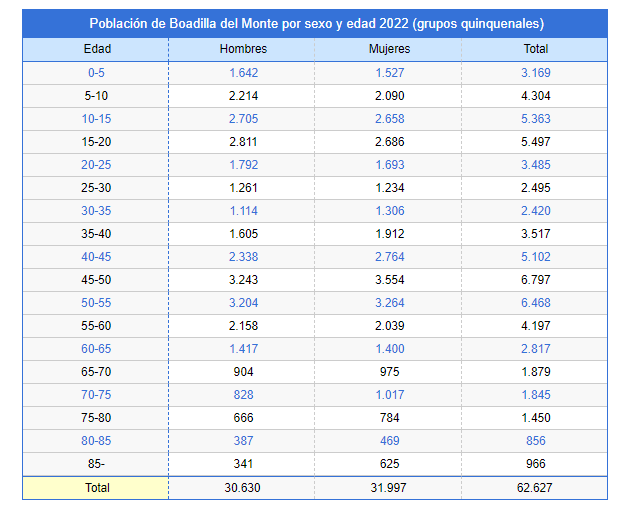Click the 50-55 age group link

[97, 303]
